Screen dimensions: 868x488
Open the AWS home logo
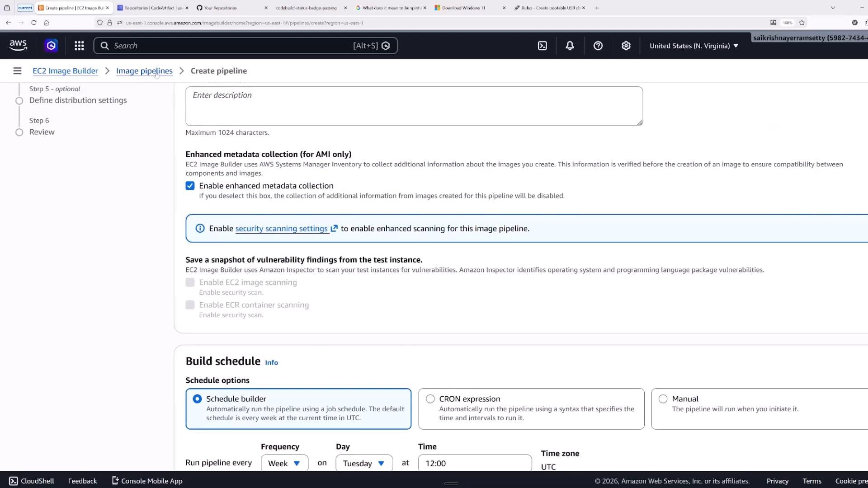click(18, 45)
